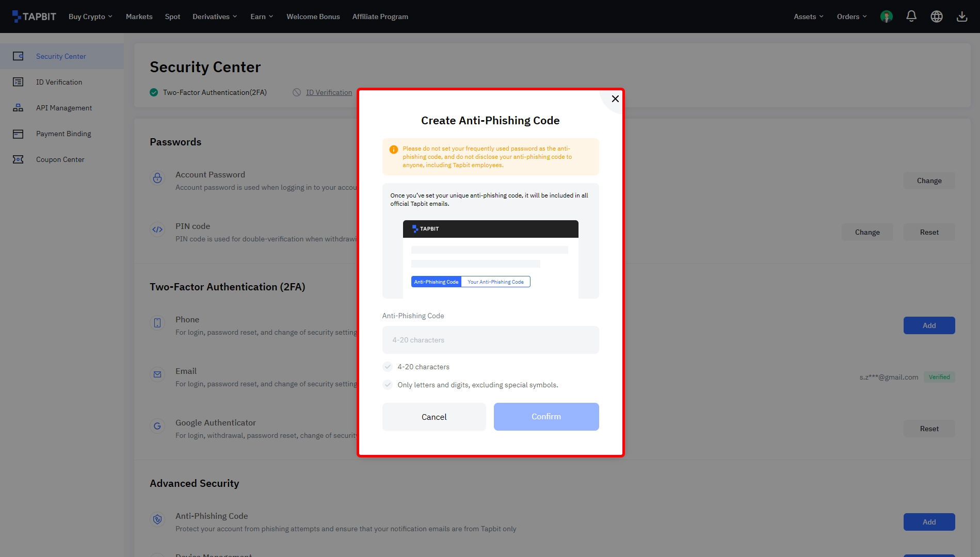Click the 4-20 characters requirement checkmark
Image resolution: width=980 pixels, height=557 pixels.
click(x=388, y=367)
